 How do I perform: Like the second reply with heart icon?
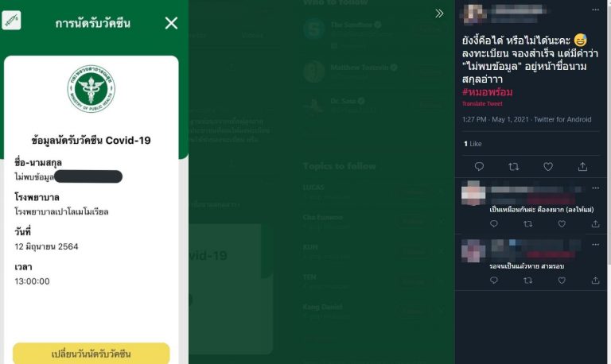(x=562, y=281)
